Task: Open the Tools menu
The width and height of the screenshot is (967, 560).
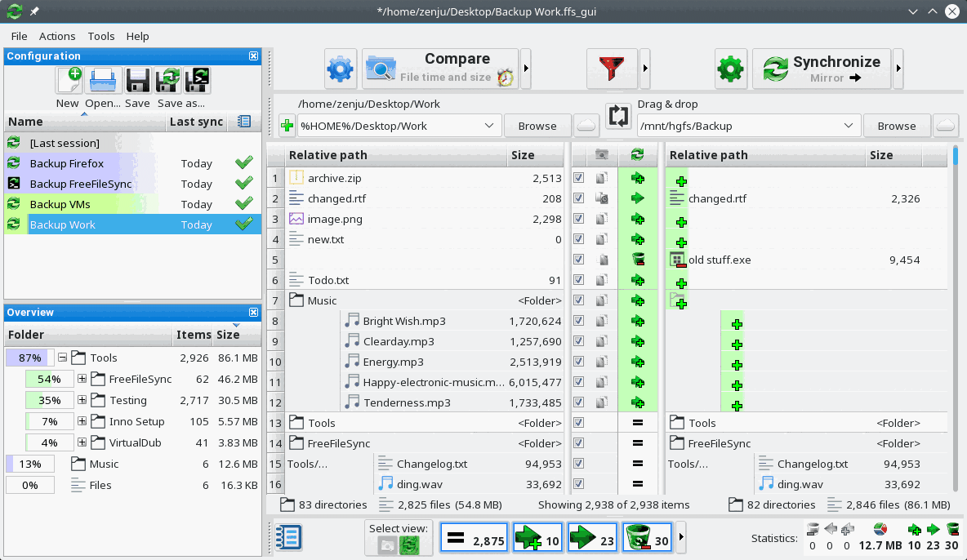Action: pyautogui.click(x=100, y=36)
